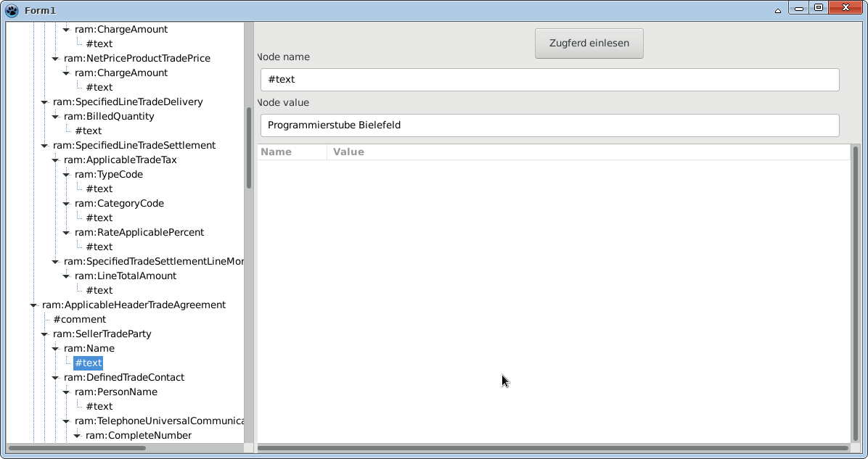Select the ram:DefinedTradeContact node
The image size is (868, 459).
pyautogui.click(x=124, y=377)
